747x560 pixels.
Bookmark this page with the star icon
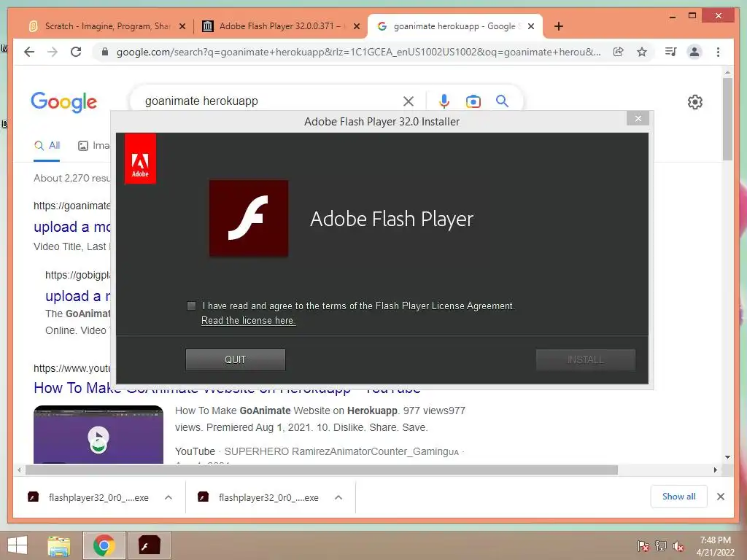tap(642, 52)
